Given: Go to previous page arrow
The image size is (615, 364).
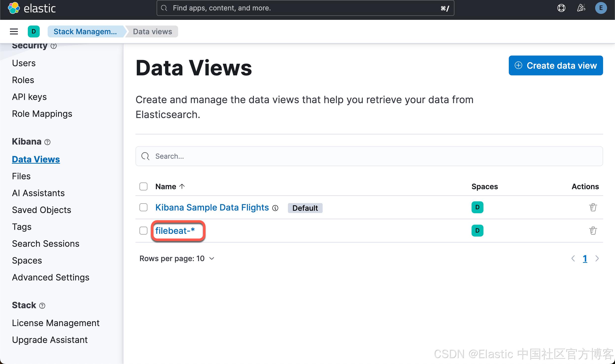Looking at the screenshot, I should [x=573, y=258].
